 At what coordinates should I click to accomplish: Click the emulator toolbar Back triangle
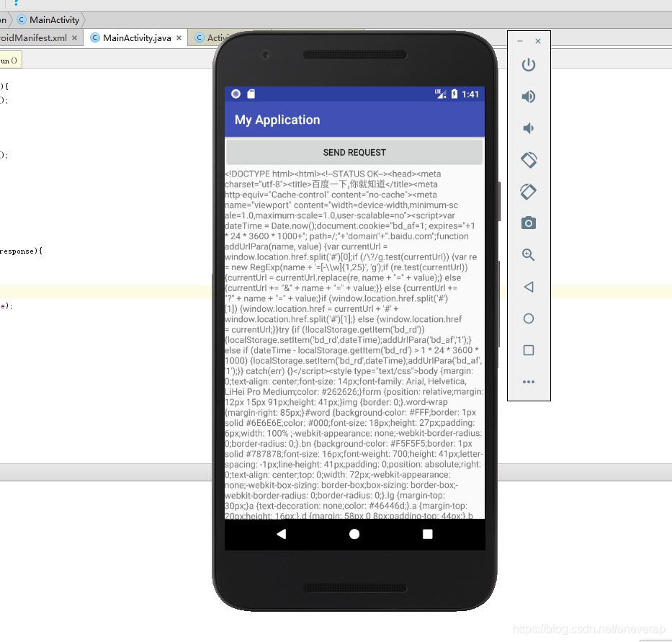(x=529, y=287)
